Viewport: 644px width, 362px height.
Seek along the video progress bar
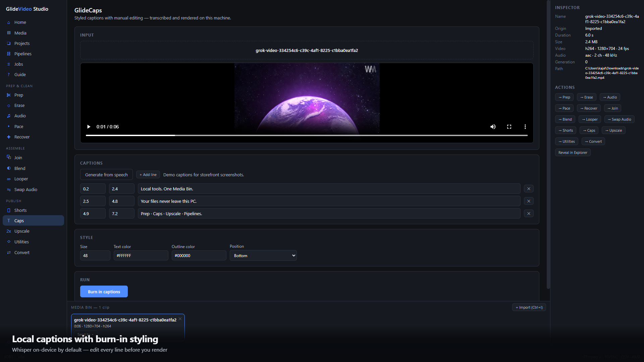pyautogui.click(x=307, y=135)
